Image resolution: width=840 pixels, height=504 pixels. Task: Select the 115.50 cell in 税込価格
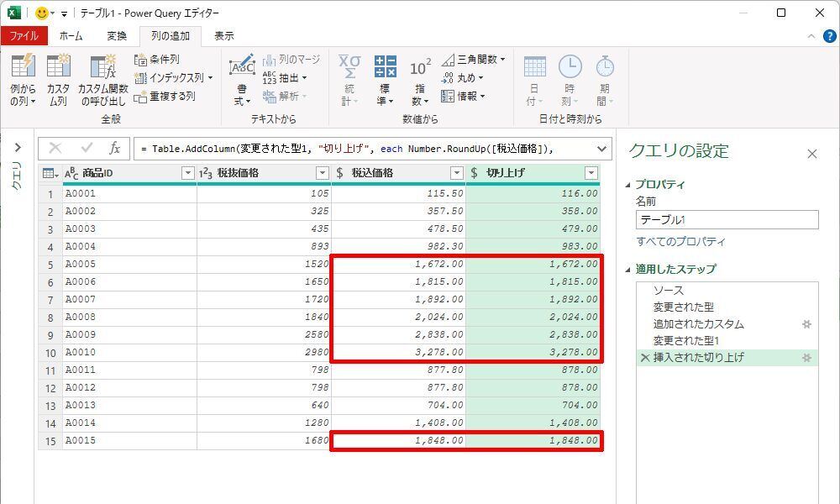[x=398, y=193]
